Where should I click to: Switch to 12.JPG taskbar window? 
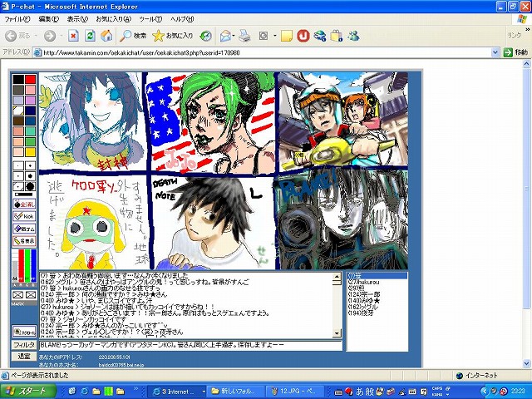pos(294,392)
